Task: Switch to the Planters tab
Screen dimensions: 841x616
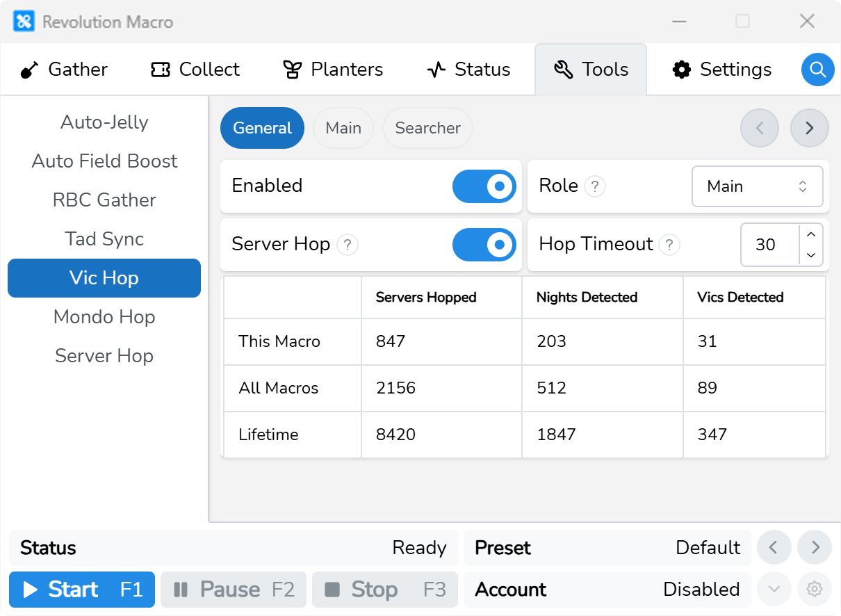Action: coord(333,70)
